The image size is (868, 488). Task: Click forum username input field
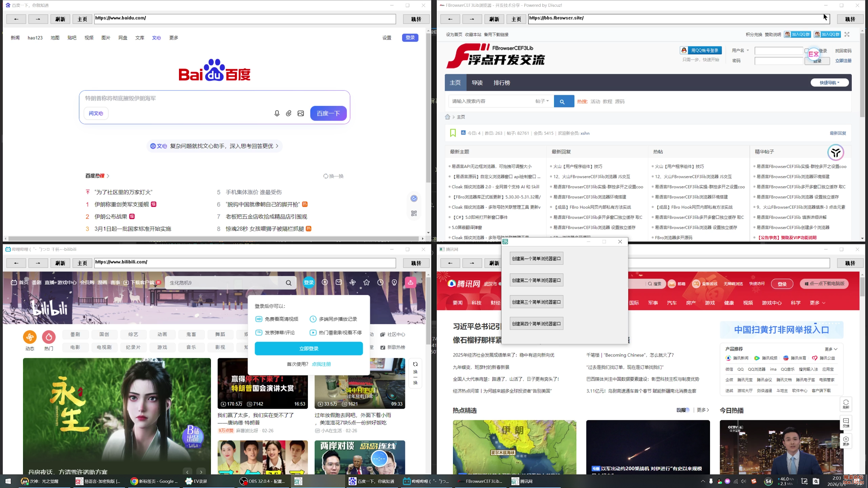pyautogui.click(x=779, y=51)
